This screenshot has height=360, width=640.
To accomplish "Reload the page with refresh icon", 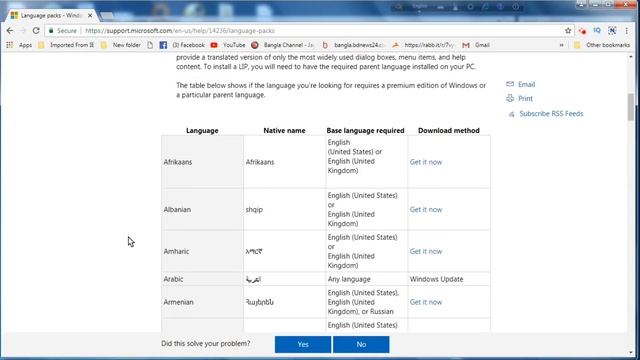I will [x=36, y=31].
